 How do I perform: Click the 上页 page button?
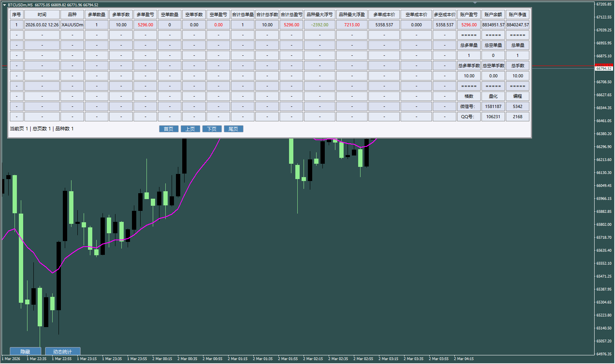click(x=190, y=129)
